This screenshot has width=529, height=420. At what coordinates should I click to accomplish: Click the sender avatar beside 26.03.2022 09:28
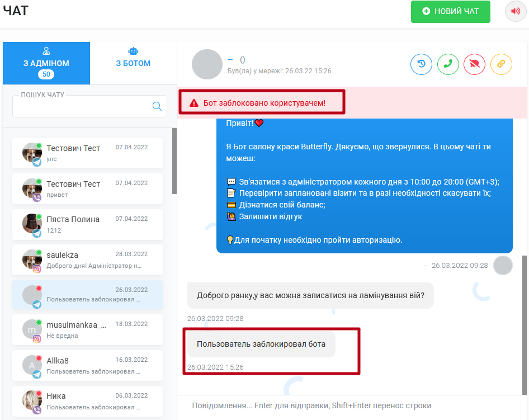click(x=503, y=265)
